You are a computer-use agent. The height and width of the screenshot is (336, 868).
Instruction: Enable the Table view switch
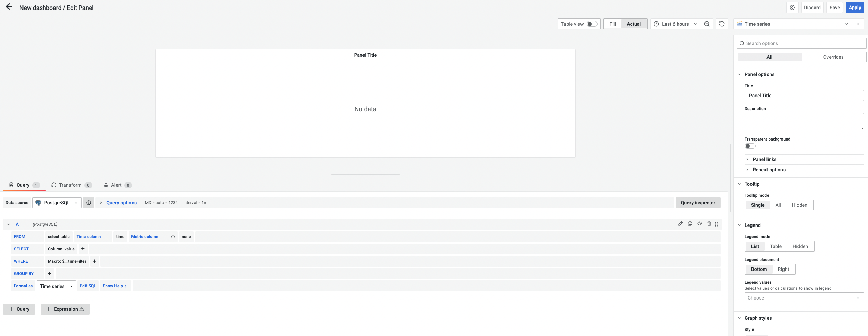click(592, 24)
